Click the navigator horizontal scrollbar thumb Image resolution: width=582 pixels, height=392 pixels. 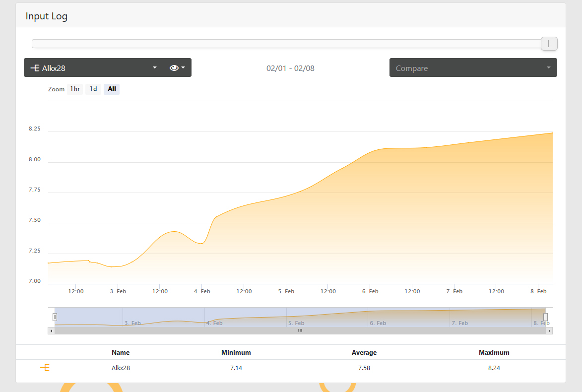(x=300, y=330)
